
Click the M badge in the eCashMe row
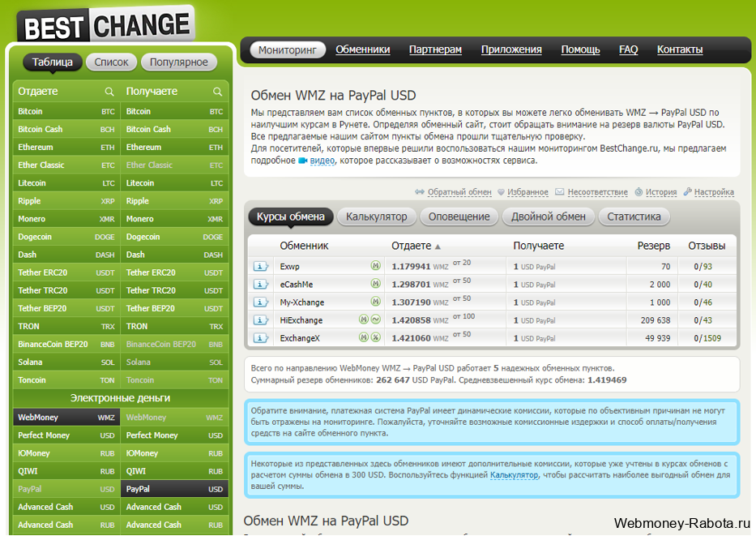coord(375,283)
